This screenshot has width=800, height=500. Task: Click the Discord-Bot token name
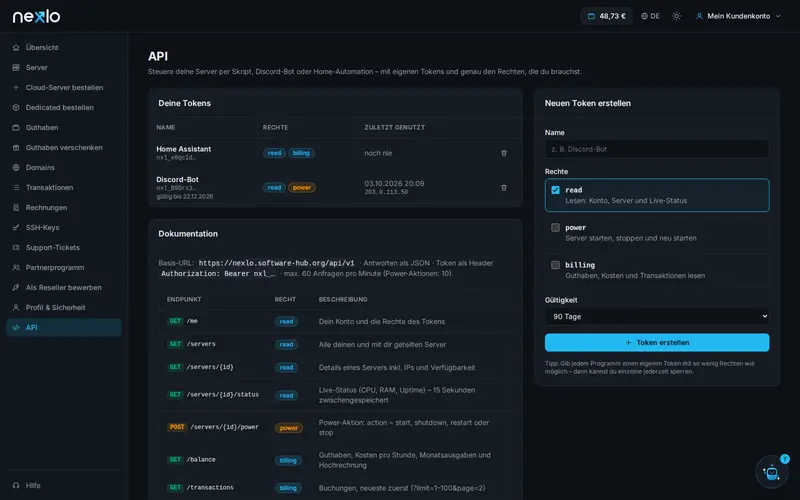[x=177, y=180]
